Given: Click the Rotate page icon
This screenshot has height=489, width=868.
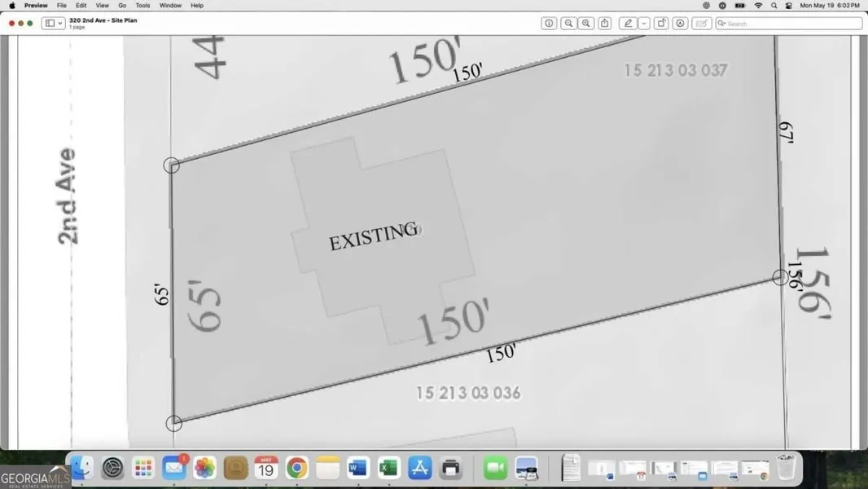Looking at the screenshot, I should point(661,24).
